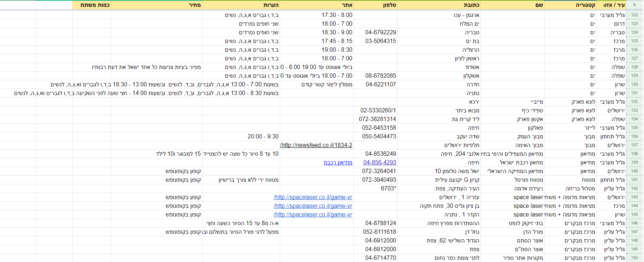Select the כתובת header cell

439,5
